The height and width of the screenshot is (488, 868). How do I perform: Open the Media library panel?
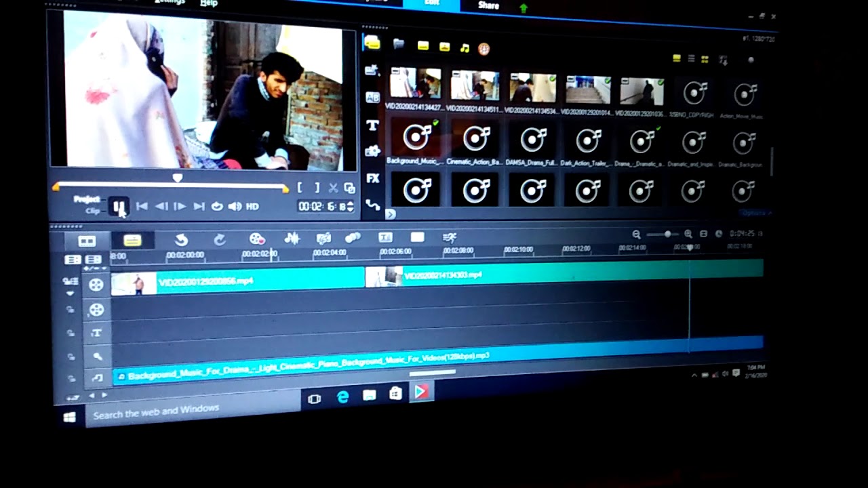[x=372, y=43]
